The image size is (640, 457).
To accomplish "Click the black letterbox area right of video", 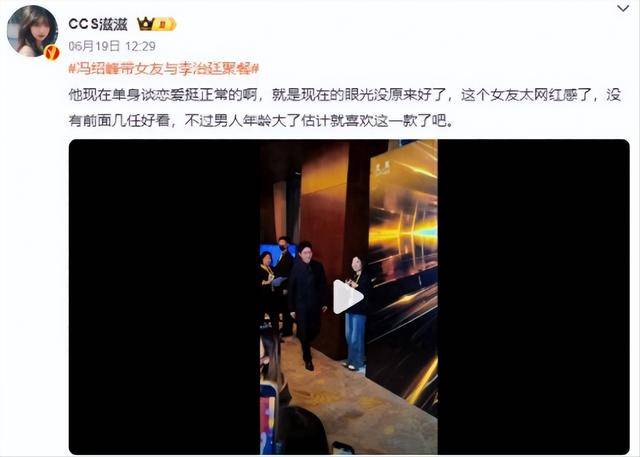I will tap(533, 297).
